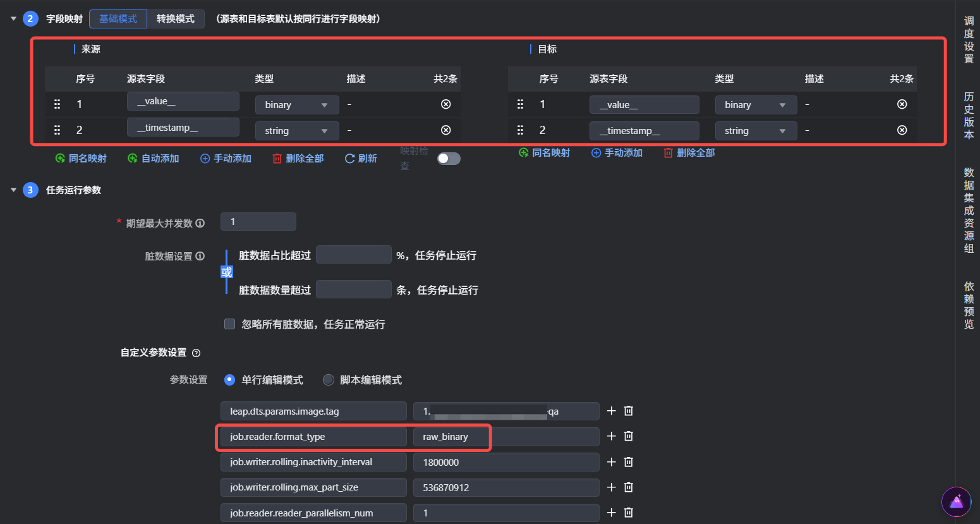Select 脚本编辑模式 radio option
This screenshot has width=980, height=524.
329,380
